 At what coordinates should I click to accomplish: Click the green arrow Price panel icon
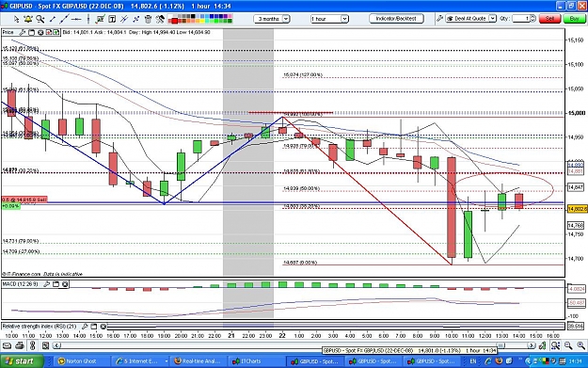[x=56, y=33]
